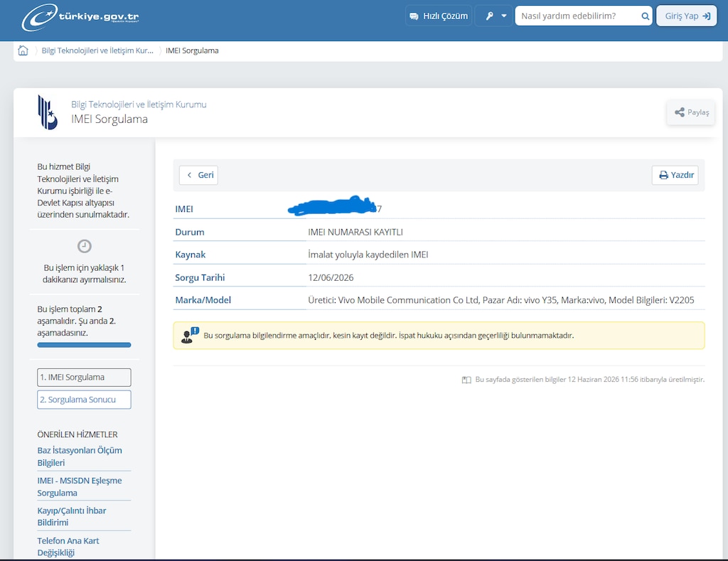Select step 2. Sorgulama Sonucu
This screenshot has width=728, height=561.
point(84,400)
